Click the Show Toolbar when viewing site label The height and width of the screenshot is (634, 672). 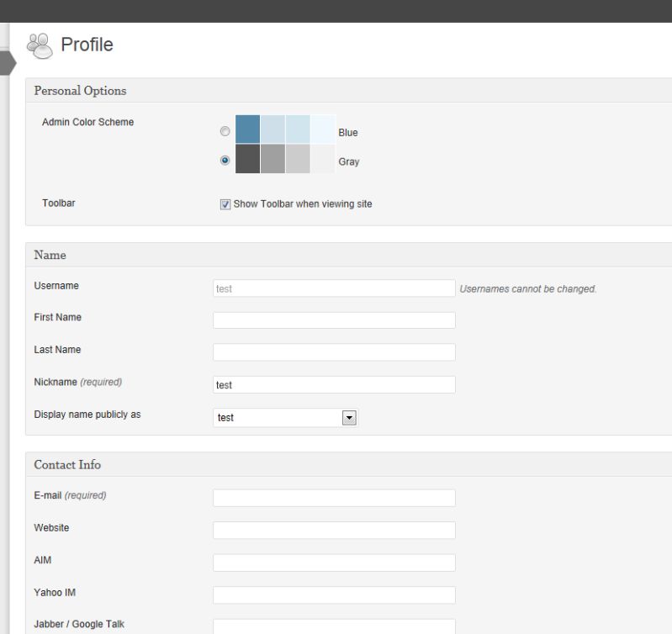303,204
